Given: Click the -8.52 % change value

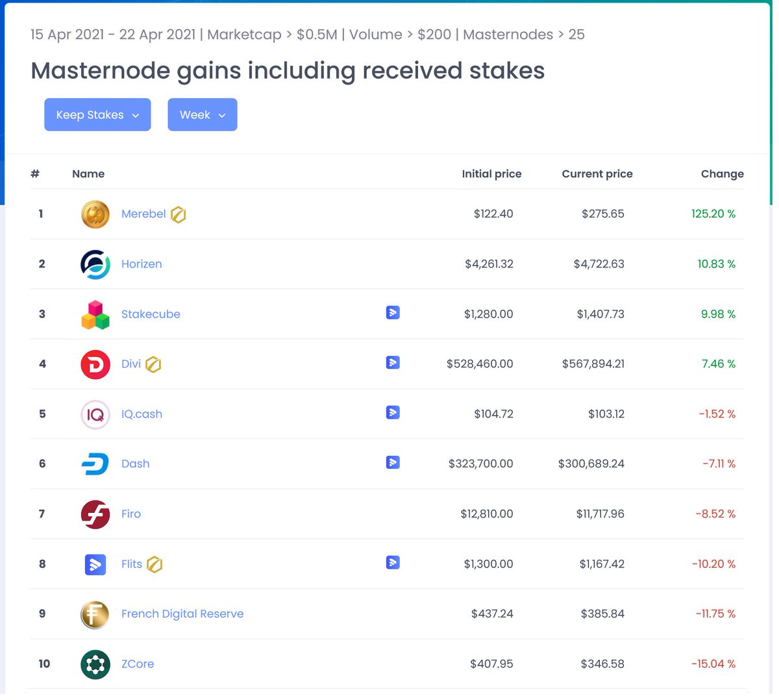Looking at the screenshot, I should pyautogui.click(x=715, y=514).
